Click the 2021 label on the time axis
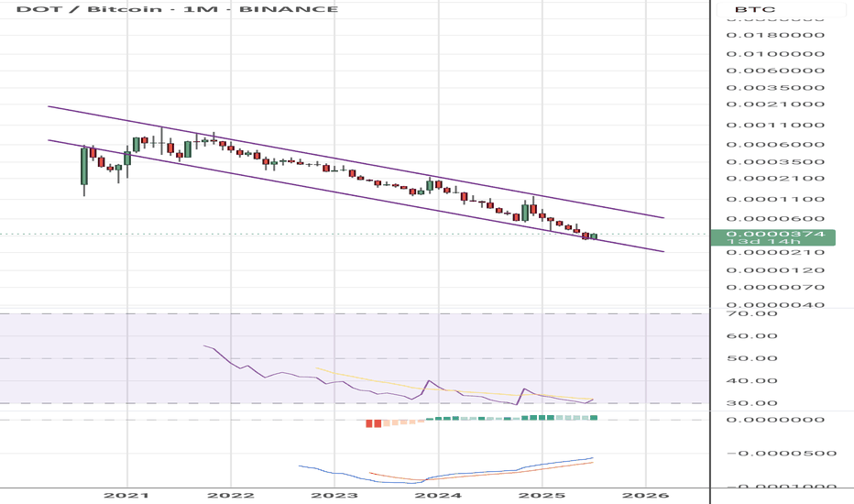The image size is (854, 504). pyautogui.click(x=126, y=495)
